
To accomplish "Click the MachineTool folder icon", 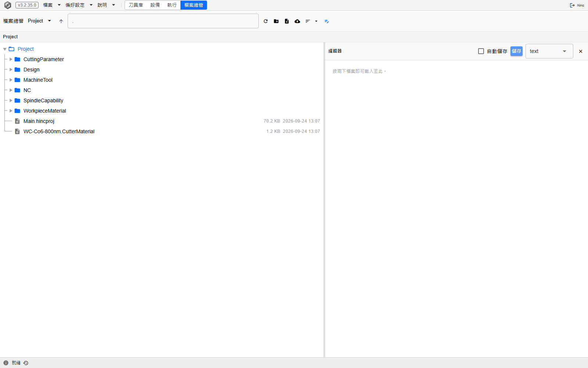I will (x=17, y=80).
